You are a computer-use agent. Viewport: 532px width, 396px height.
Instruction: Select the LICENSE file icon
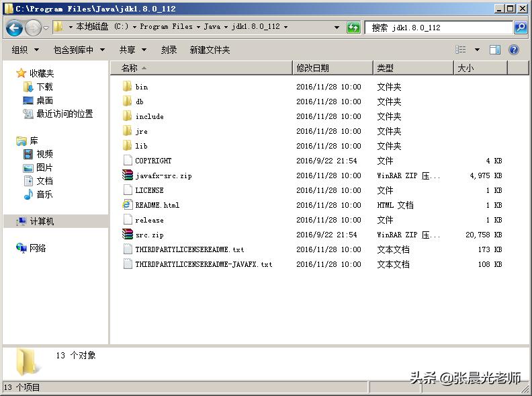128,190
